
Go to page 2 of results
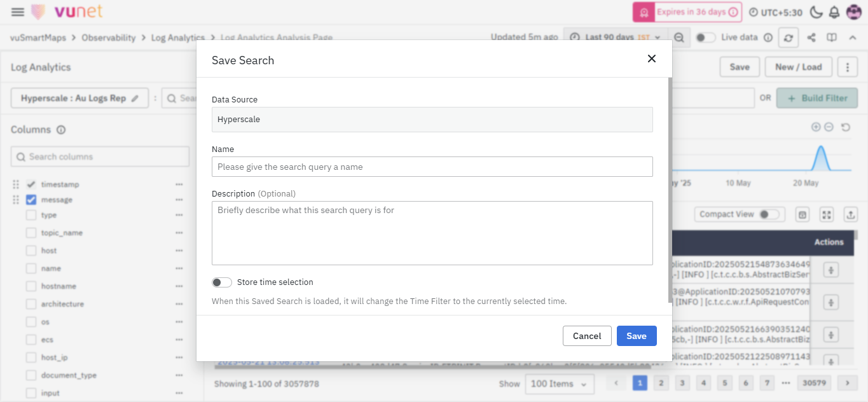pyautogui.click(x=661, y=383)
